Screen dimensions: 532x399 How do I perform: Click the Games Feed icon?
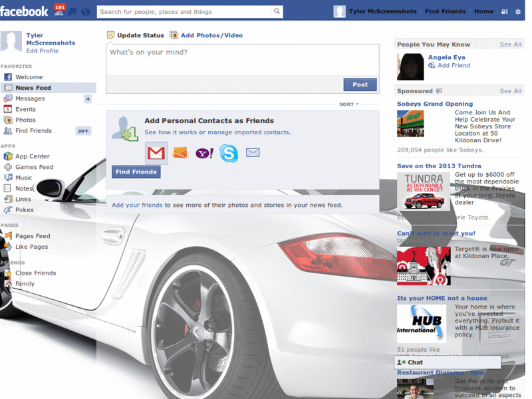tap(8, 167)
